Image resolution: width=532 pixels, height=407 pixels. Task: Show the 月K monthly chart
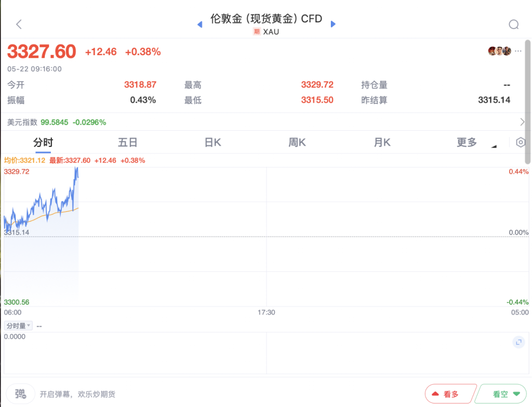coord(382,143)
